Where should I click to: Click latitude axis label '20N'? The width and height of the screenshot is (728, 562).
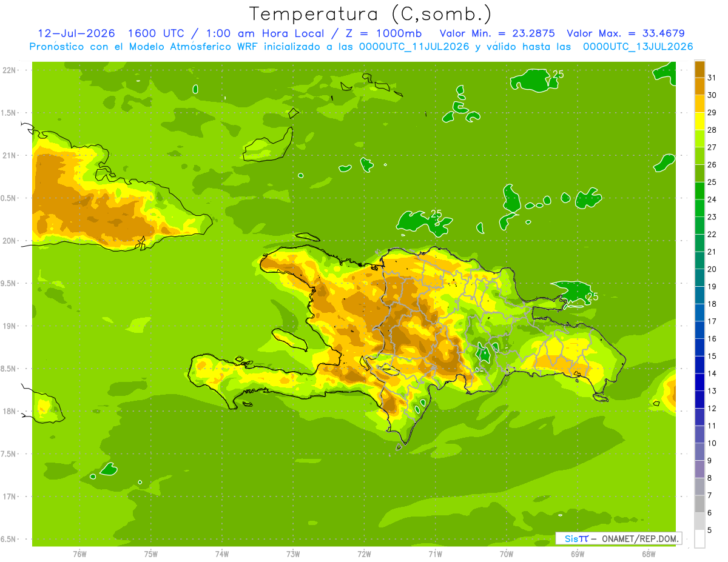[x=10, y=241]
